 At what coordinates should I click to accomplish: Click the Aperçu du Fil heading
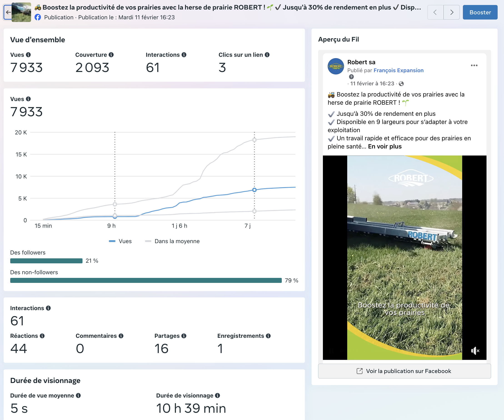[x=338, y=39]
